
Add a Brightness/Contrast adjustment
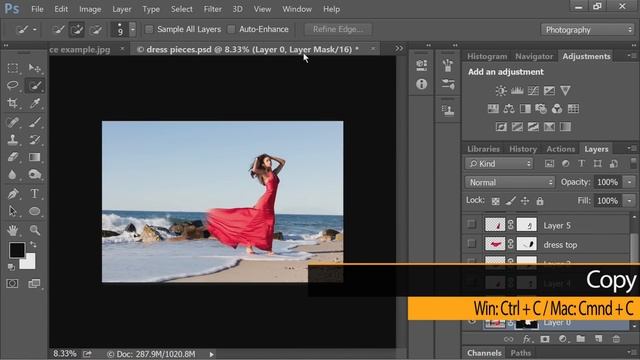click(x=501, y=91)
